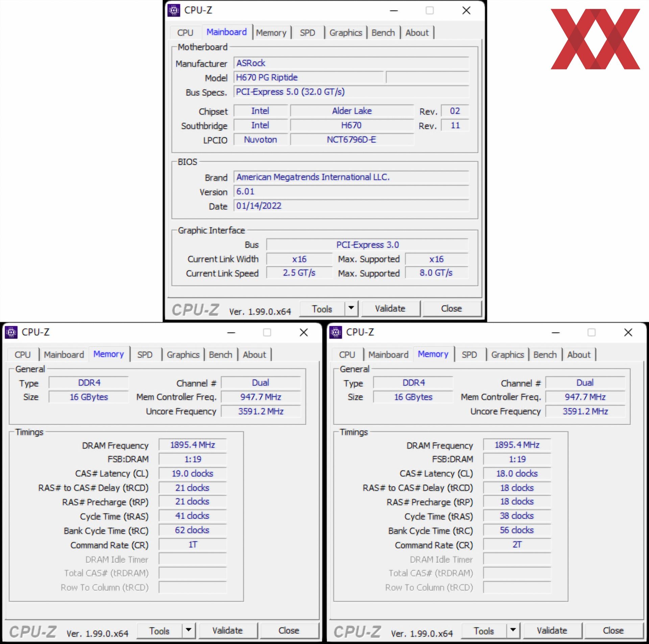Viewport: 649px width, 644px height.
Task: Open the SPD tab in the top Mainboard window
Action: point(308,33)
